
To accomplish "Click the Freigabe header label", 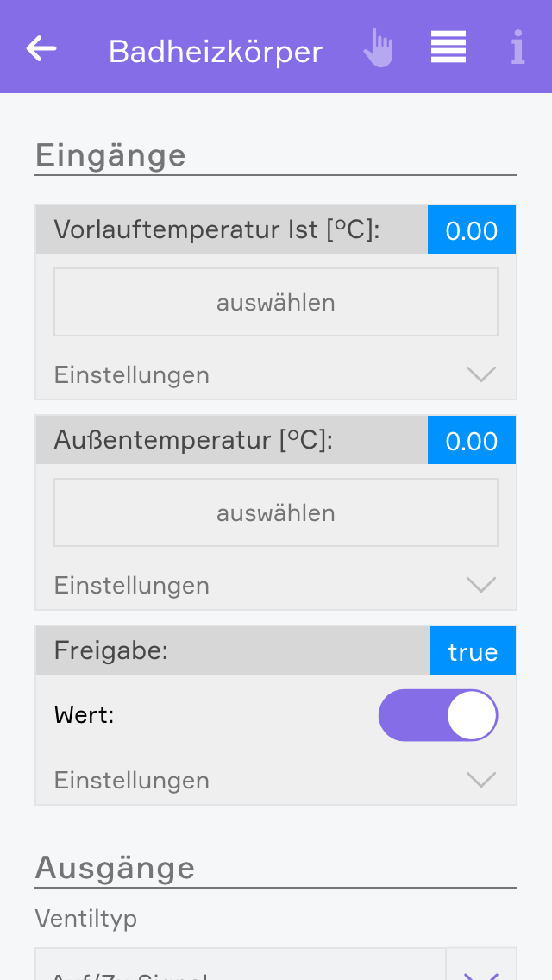I will click(x=111, y=650).
